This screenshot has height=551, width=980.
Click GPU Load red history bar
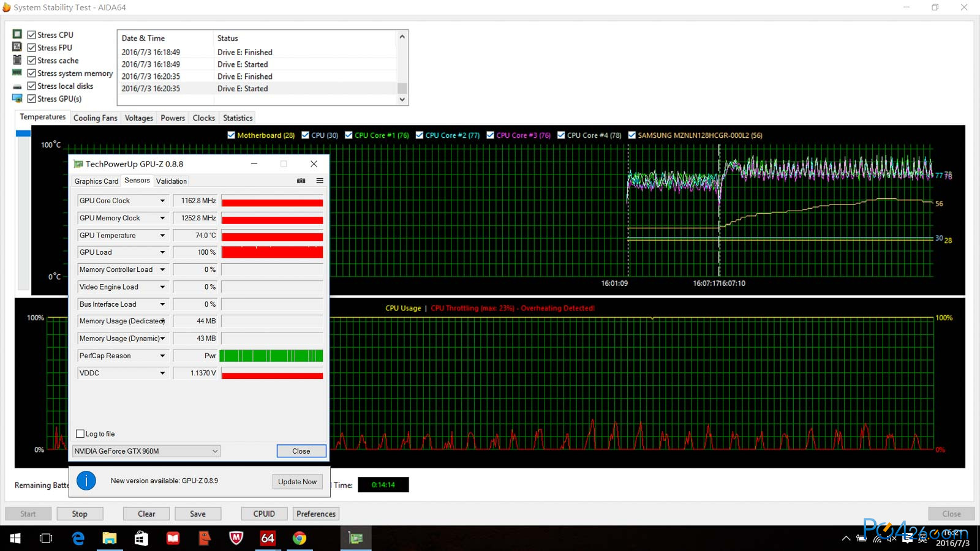(272, 252)
